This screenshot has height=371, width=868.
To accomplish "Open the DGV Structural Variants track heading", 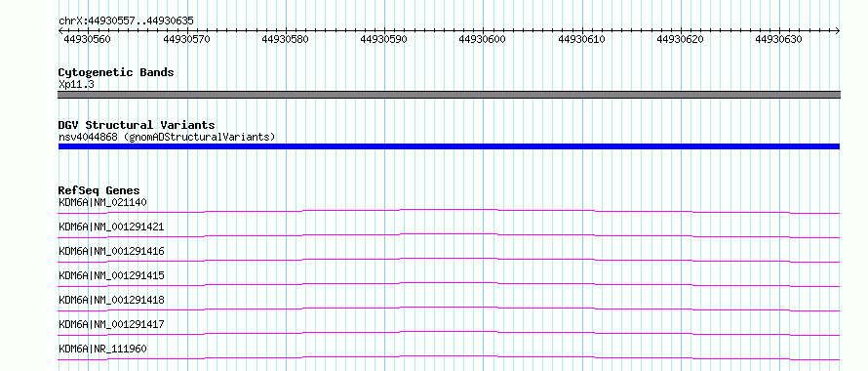I will coord(137,125).
